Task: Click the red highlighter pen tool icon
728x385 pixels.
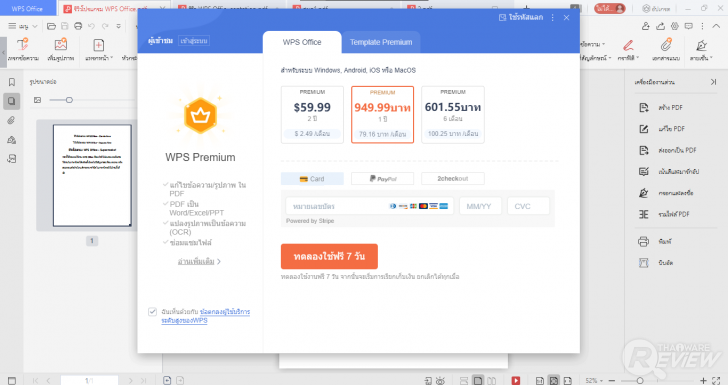Action: 628,45
